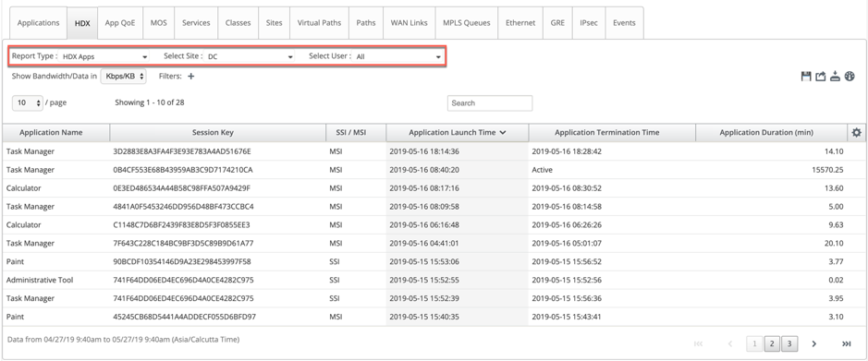Click termination time 2019-05-15 15:43:41
The height and width of the screenshot is (361, 868).
(567, 317)
